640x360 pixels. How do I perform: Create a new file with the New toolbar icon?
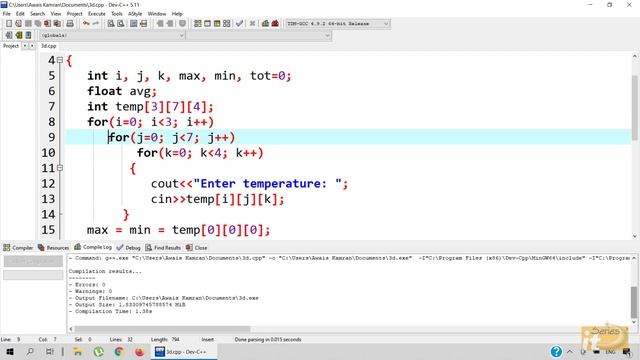pyautogui.click(x=9, y=24)
